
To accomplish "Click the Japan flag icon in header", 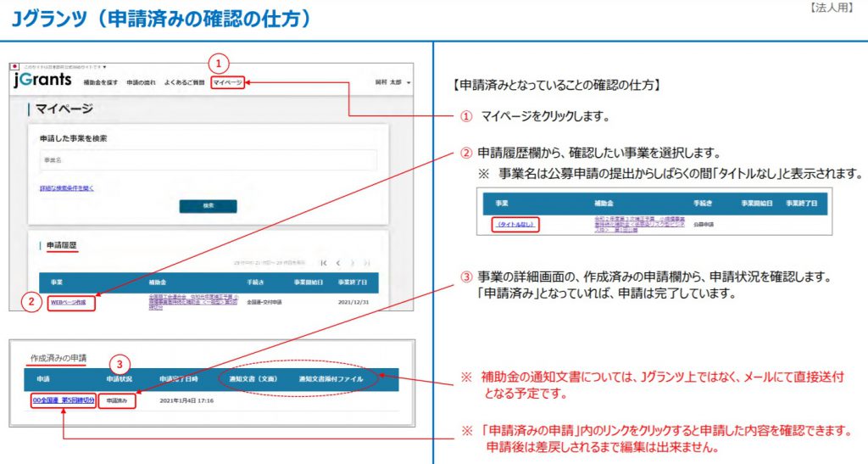I will [15, 66].
